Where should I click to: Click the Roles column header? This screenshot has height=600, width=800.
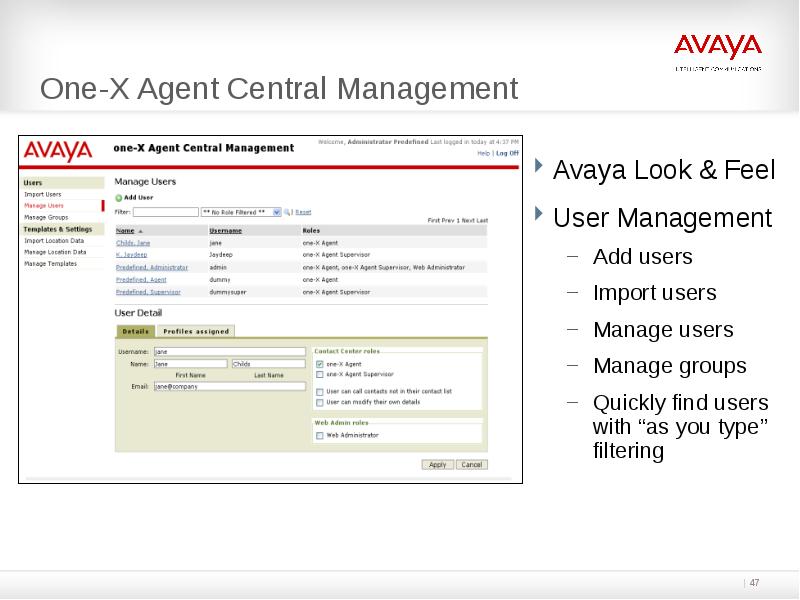pos(311,231)
